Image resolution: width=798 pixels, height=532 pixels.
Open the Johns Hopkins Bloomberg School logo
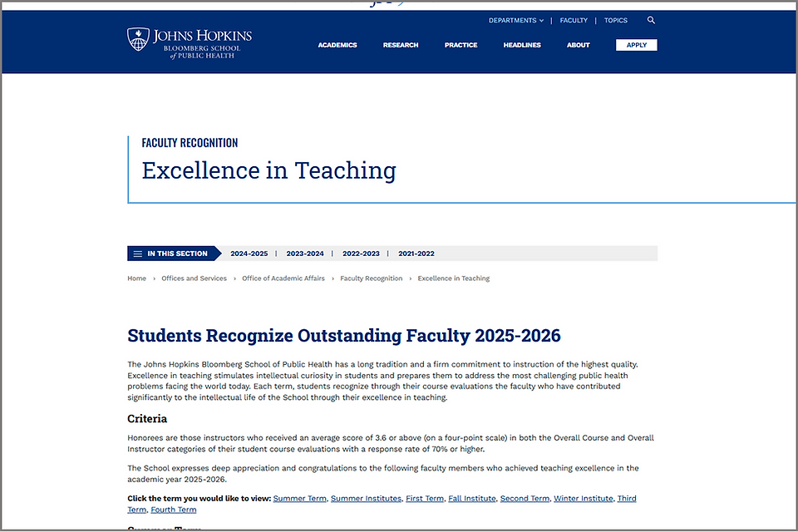coord(190,42)
